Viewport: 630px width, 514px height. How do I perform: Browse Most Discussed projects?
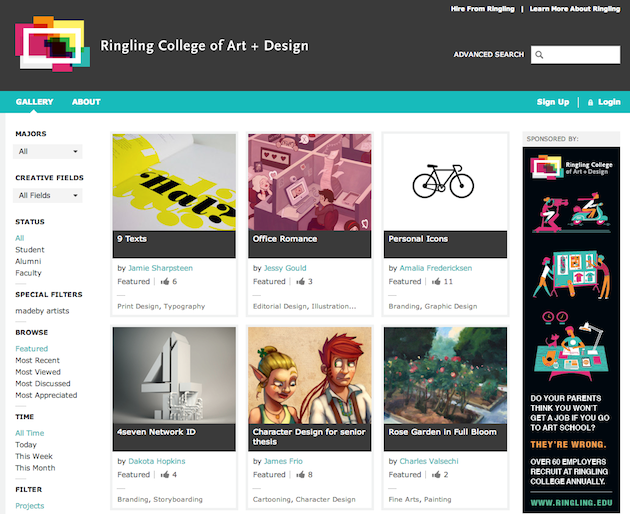[43, 384]
